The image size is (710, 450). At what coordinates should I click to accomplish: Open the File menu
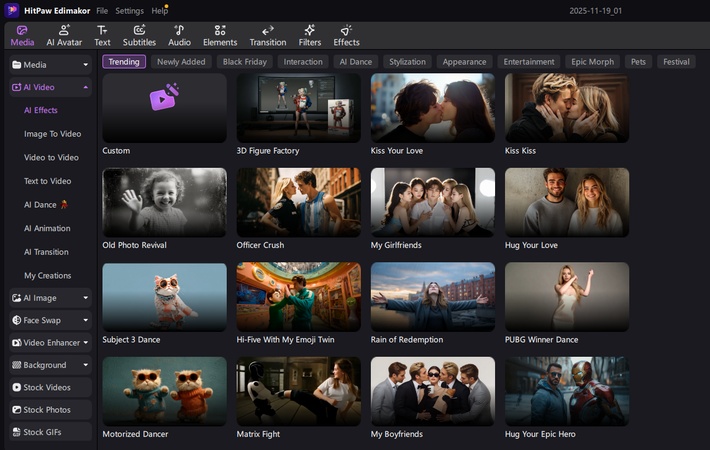click(102, 10)
